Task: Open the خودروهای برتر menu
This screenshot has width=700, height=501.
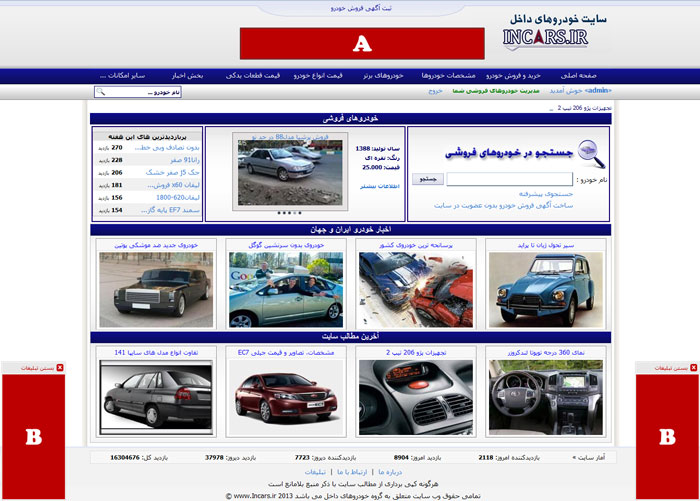Action: (383, 75)
